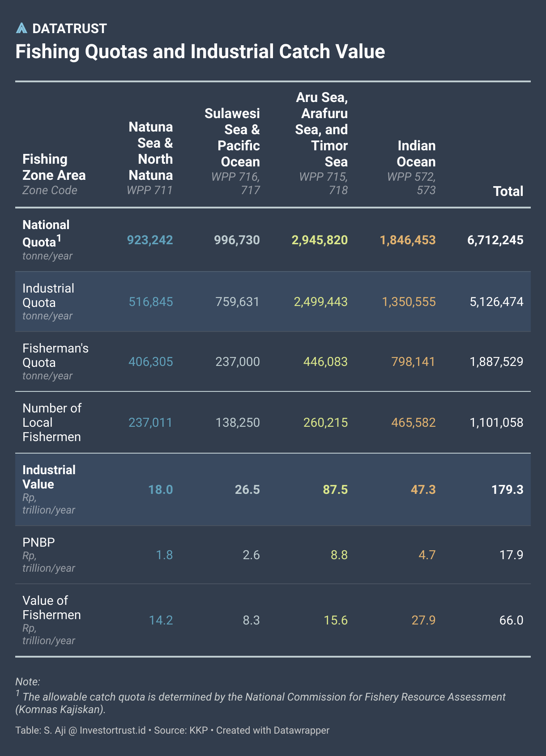Select the PNBP row label
This screenshot has height=756, width=546.
click(x=39, y=543)
